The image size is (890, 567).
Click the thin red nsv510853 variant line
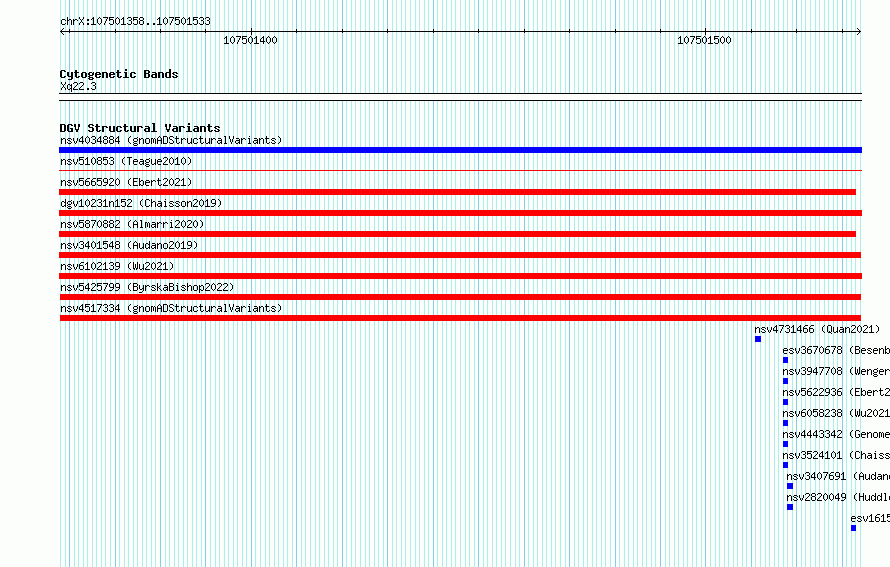pyautogui.click(x=460, y=170)
